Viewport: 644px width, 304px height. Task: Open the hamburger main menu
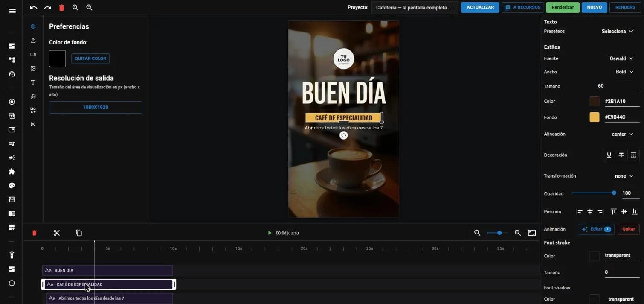(12, 11)
